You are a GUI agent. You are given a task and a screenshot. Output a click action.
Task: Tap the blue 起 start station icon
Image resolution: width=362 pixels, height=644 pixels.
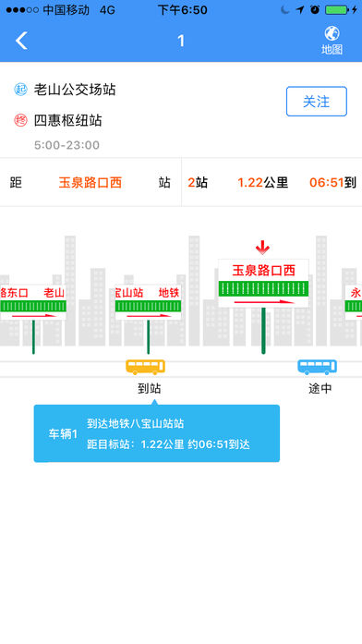pos(20,89)
